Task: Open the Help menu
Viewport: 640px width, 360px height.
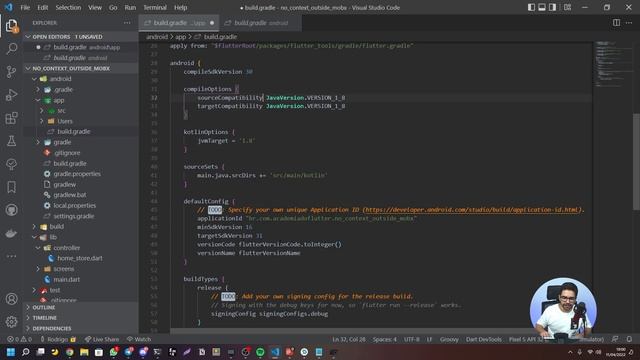Action: (180, 7)
